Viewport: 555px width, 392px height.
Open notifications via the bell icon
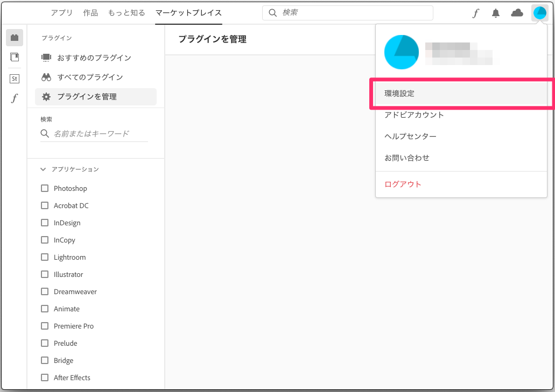click(x=495, y=12)
